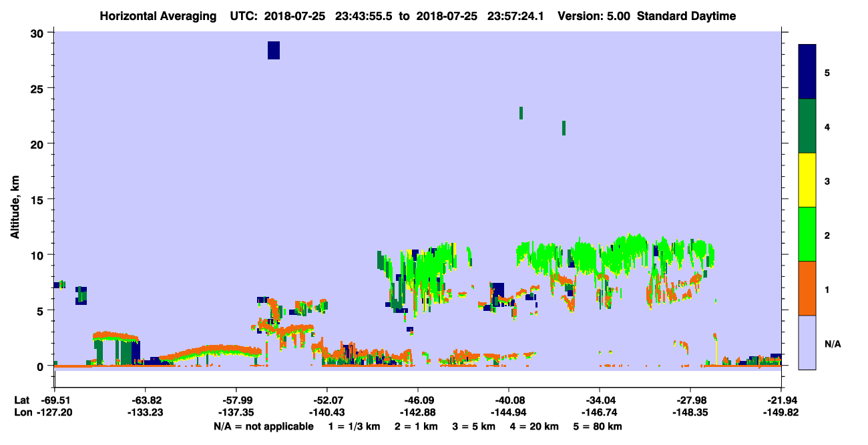Image resolution: width=868 pixels, height=445 pixels.
Task: Click the dark blue feature near 28 km altitude
Action: pos(274,50)
